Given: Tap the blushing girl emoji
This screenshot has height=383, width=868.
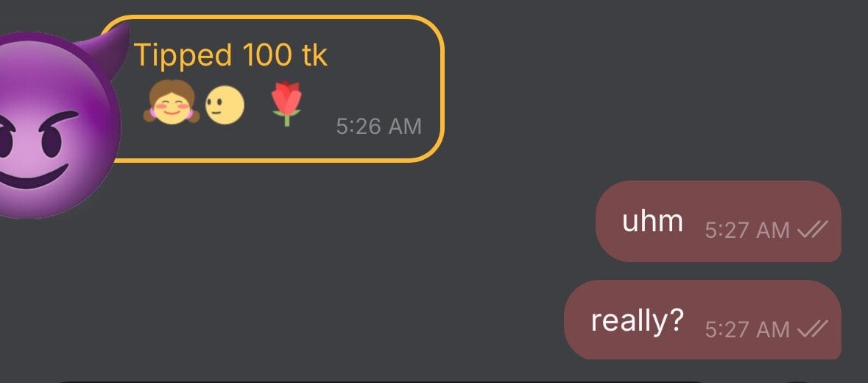Looking at the screenshot, I should [172, 102].
